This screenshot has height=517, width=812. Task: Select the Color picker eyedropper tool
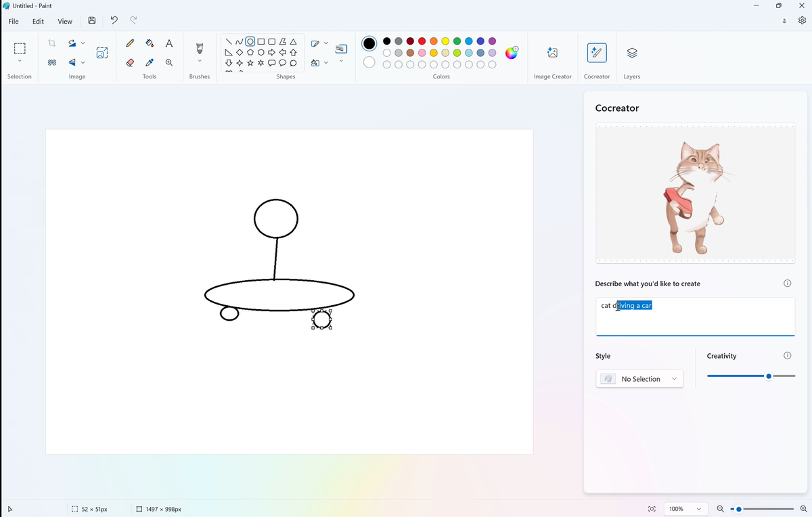pyautogui.click(x=150, y=62)
